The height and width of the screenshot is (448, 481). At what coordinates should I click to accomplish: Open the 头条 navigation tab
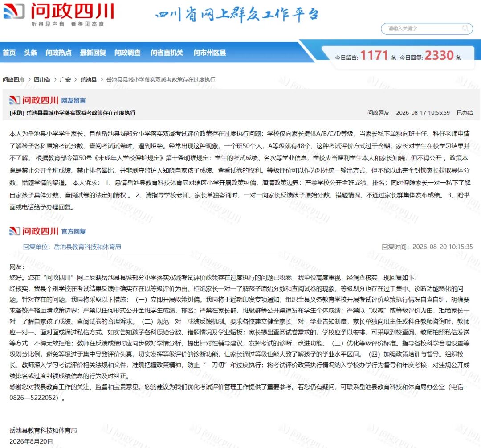[30, 53]
